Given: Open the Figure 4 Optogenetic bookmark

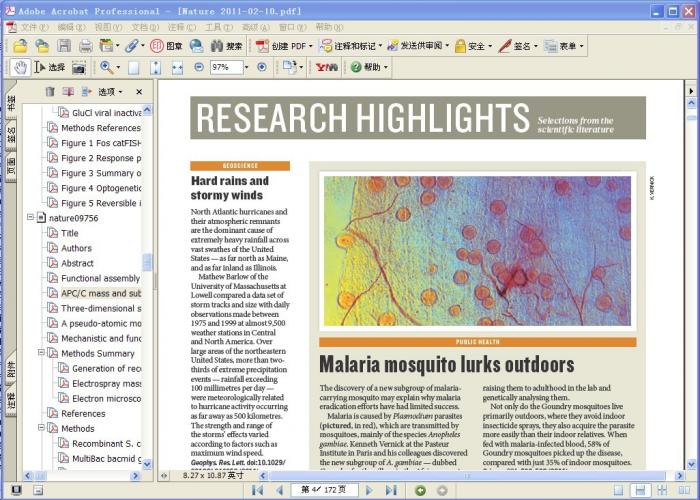Looking at the screenshot, I should click(100, 188).
